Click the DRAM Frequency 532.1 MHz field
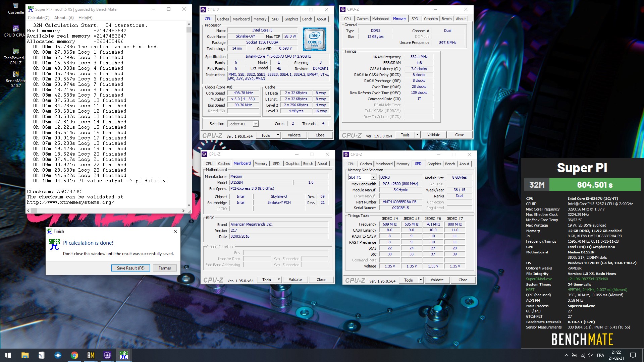 419,57
